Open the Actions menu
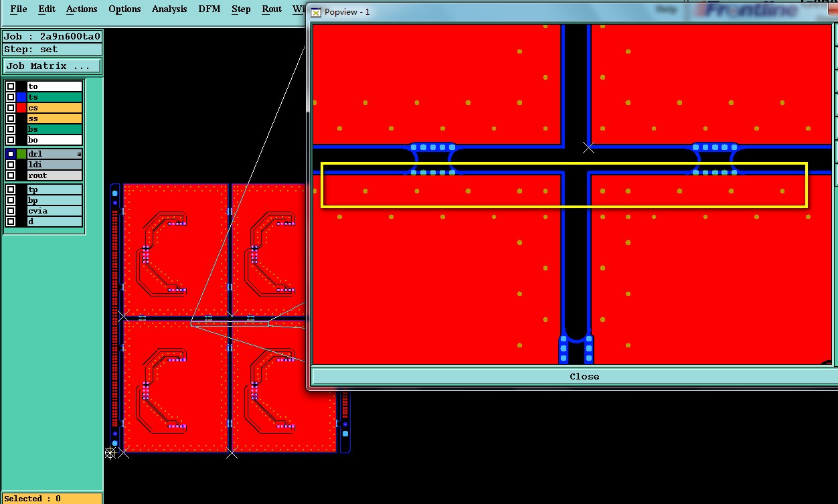The width and height of the screenshot is (838, 504). [x=82, y=9]
